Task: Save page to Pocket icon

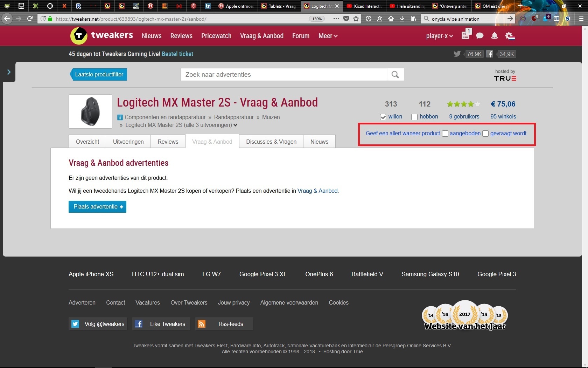Action: pos(346,19)
